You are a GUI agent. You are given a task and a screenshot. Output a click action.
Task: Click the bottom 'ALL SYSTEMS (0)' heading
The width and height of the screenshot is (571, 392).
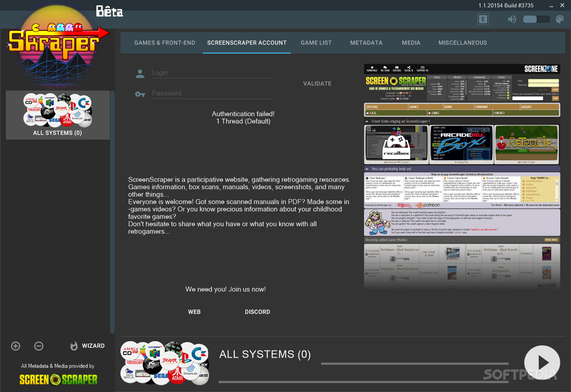point(265,355)
